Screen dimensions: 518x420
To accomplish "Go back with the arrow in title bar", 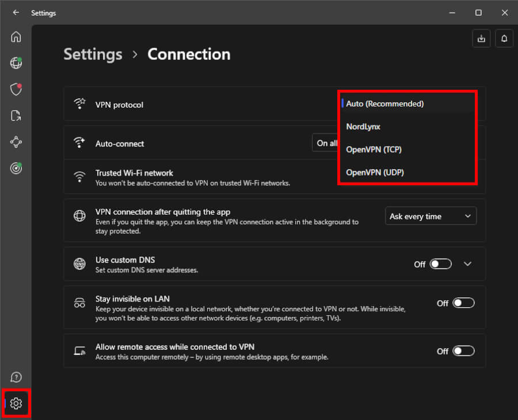I will click(16, 13).
